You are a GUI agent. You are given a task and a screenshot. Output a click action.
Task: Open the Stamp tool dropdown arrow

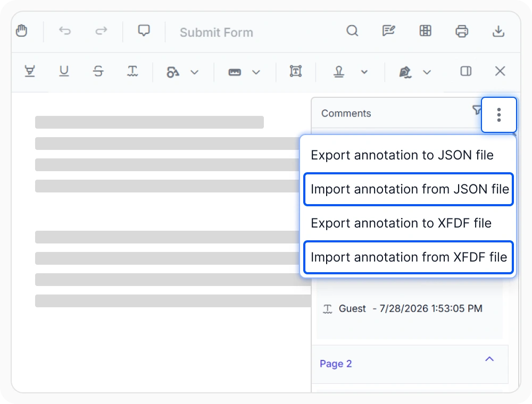tap(364, 72)
